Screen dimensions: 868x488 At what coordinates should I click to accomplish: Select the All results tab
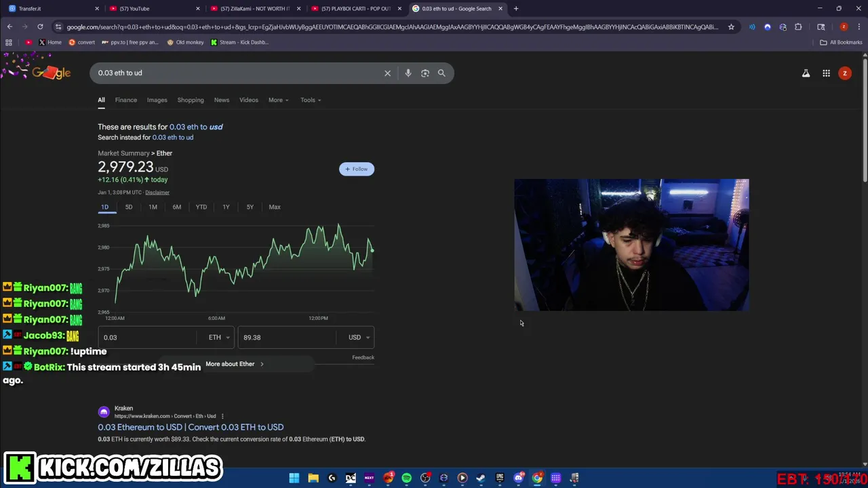pos(101,100)
